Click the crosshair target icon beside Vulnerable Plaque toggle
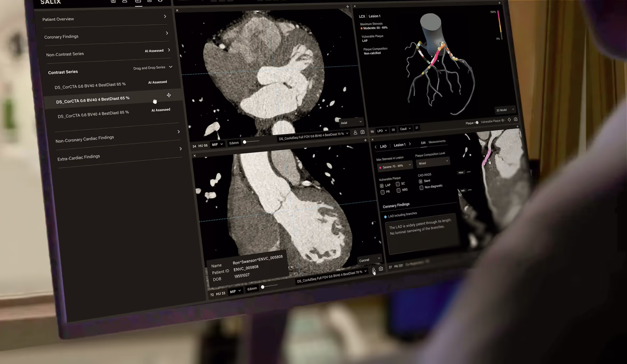627x364 pixels. (509, 120)
